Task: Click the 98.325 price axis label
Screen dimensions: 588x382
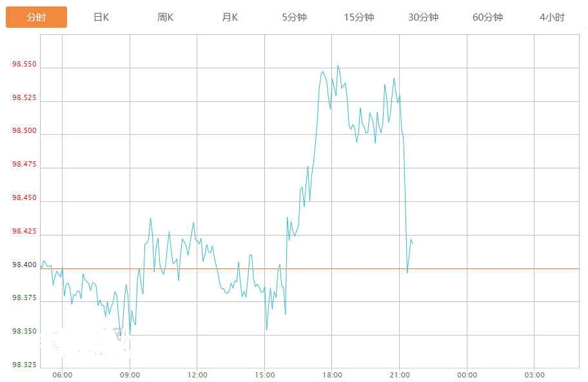Action: pyautogui.click(x=24, y=365)
